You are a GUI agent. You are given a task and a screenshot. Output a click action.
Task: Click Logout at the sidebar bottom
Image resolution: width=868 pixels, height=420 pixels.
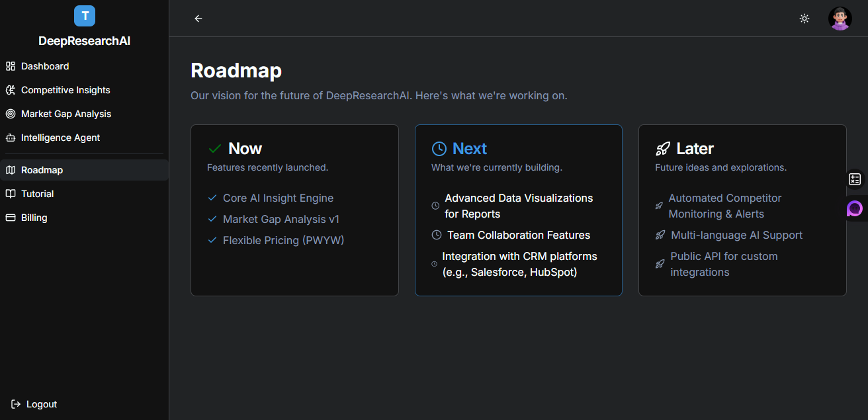[33, 404]
